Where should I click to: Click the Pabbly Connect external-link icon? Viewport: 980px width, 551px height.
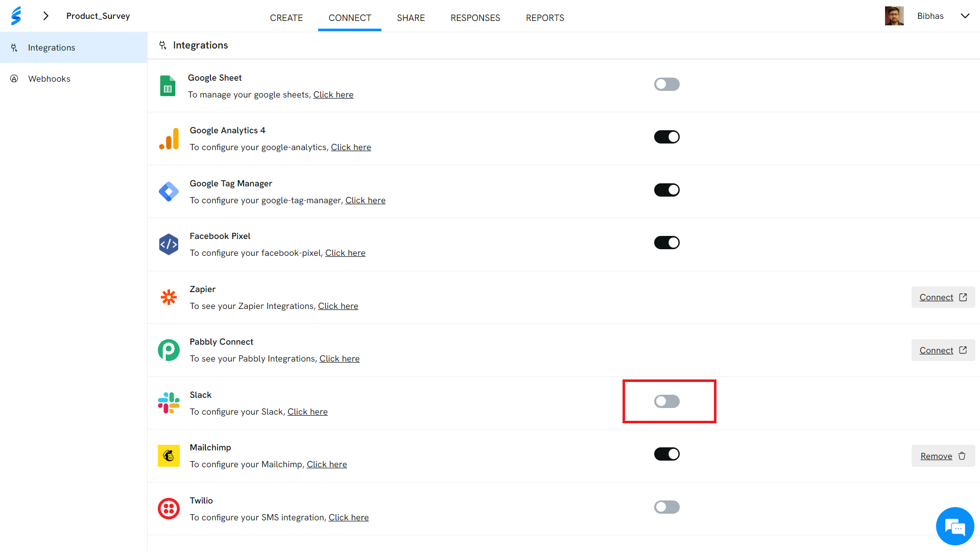point(963,350)
